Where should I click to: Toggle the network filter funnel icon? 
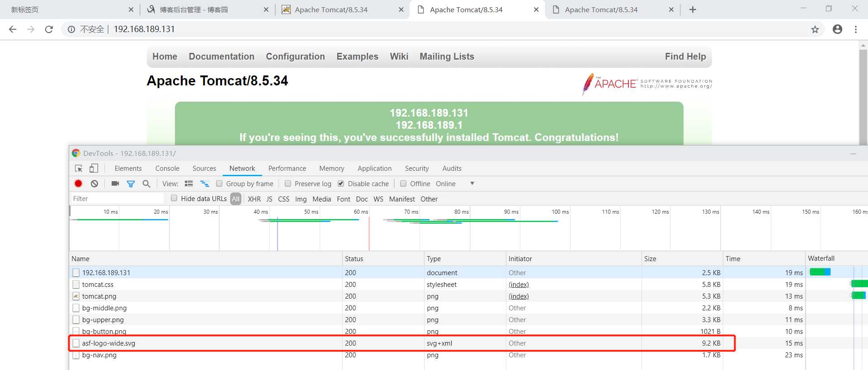[x=131, y=184]
